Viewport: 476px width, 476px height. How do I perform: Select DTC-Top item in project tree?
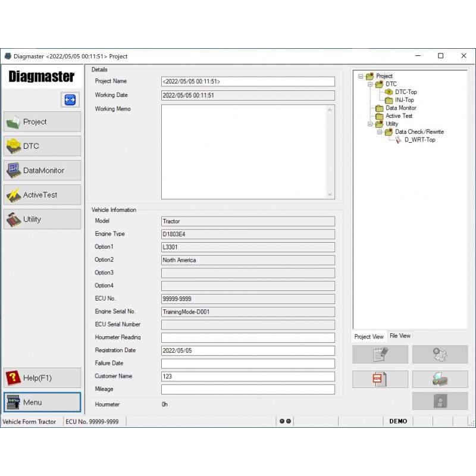coord(405,92)
